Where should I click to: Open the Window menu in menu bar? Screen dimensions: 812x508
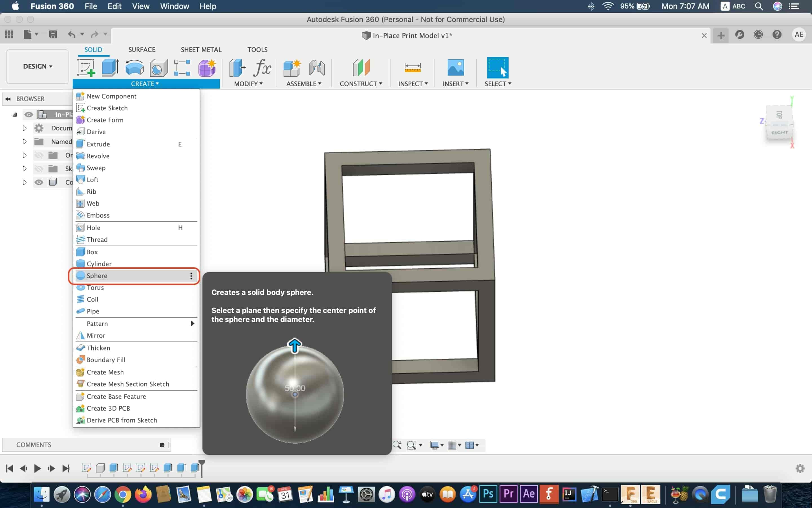pos(175,6)
